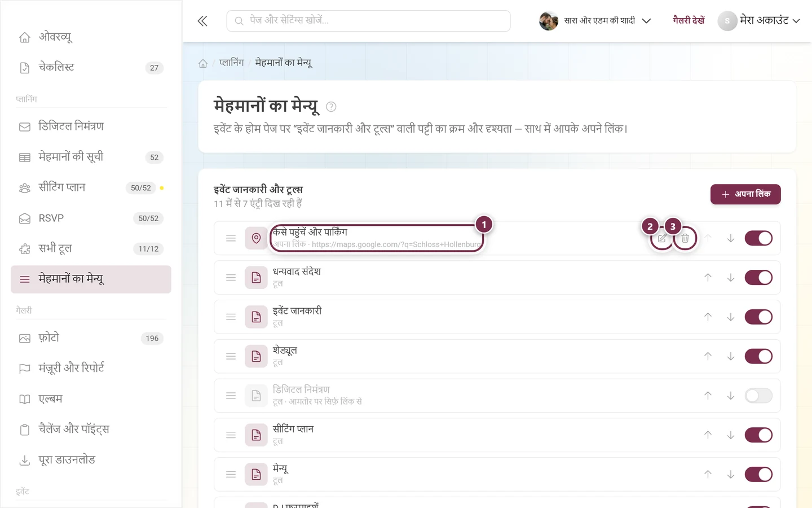Select मेहमानों का मेन्यू sidebar item
The height and width of the screenshot is (508, 812).
pos(91,279)
